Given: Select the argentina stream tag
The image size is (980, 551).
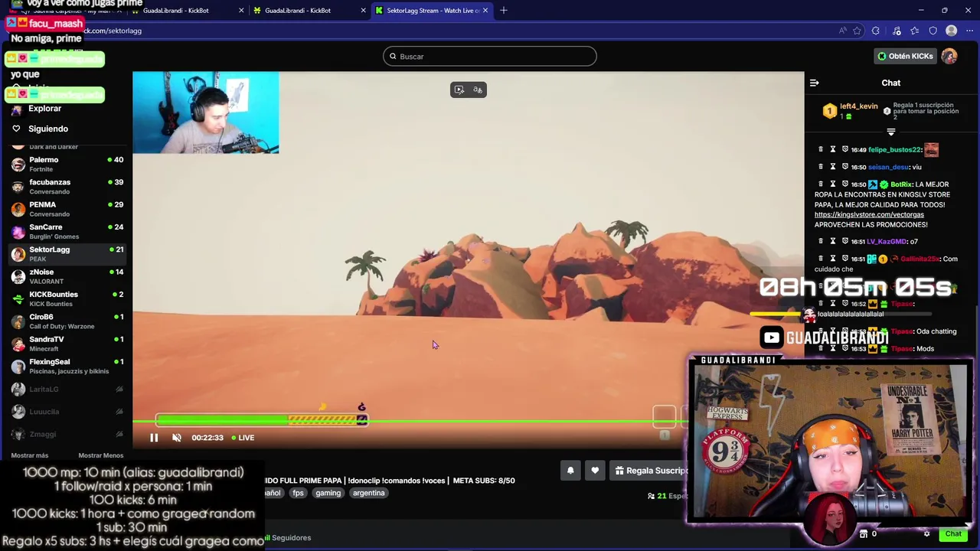Looking at the screenshot, I should (368, 493).
